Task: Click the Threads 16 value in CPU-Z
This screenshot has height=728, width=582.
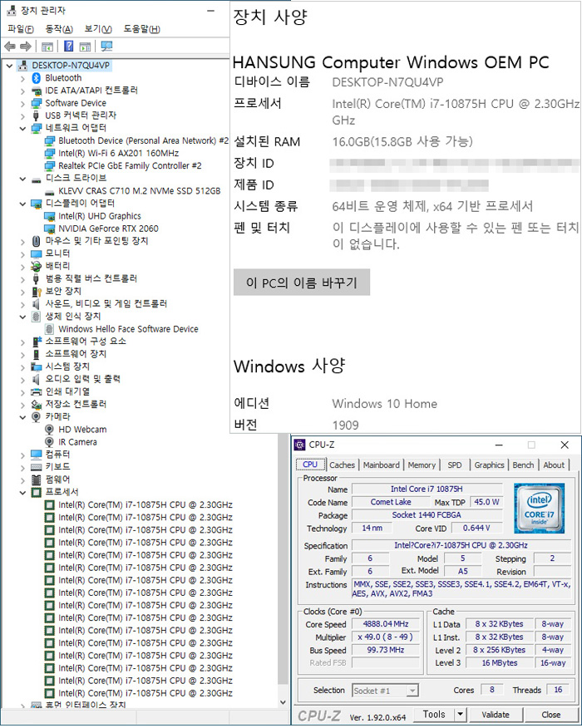Action: click(558, 690)
